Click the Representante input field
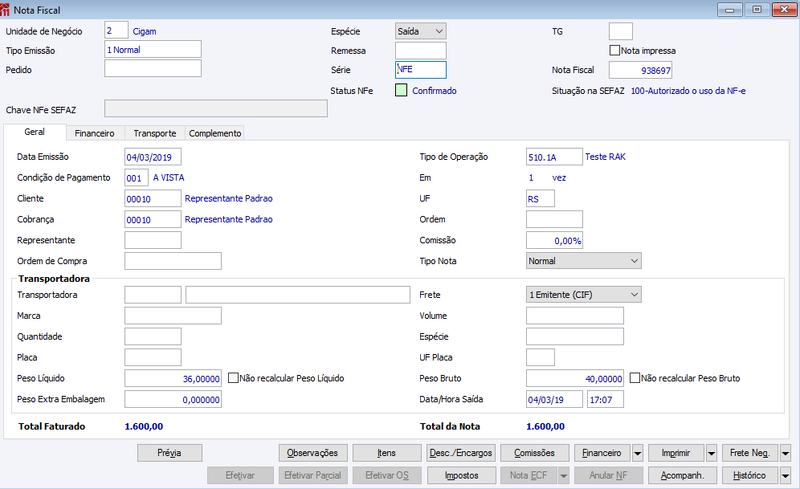Viewport: 800px width, 489px height. [153, 240]
